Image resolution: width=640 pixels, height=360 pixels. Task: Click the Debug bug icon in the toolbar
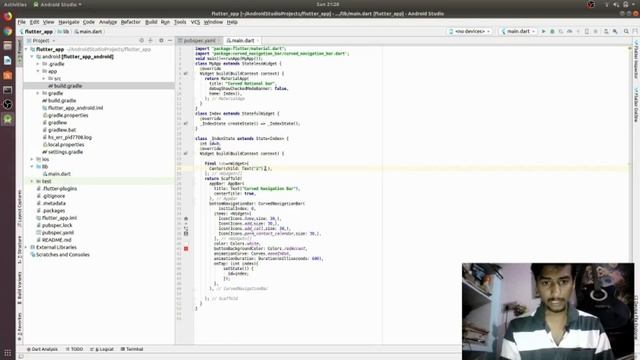click(x=552, y=31)
